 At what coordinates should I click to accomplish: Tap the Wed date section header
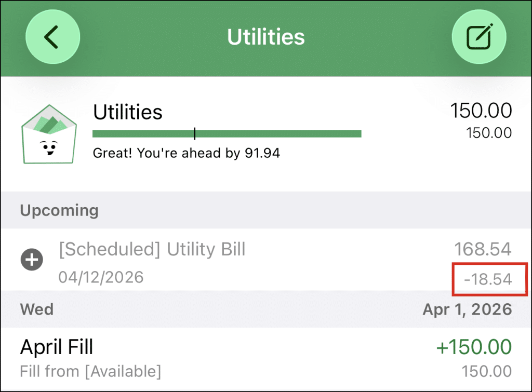click(37, 309)
